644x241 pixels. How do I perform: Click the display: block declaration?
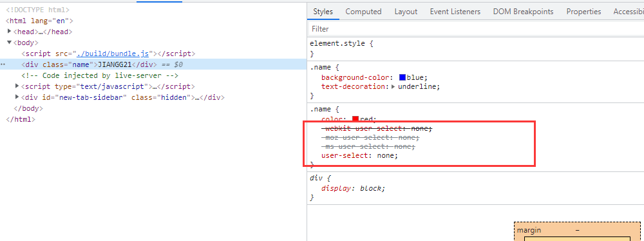tap(354, 188)
